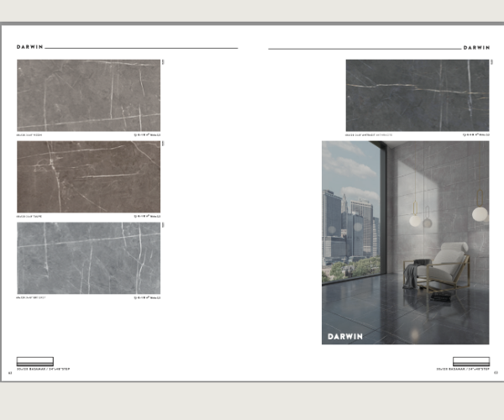Click the globe pendant lamp on the right
504x420 pixels.
coord(480,213)
